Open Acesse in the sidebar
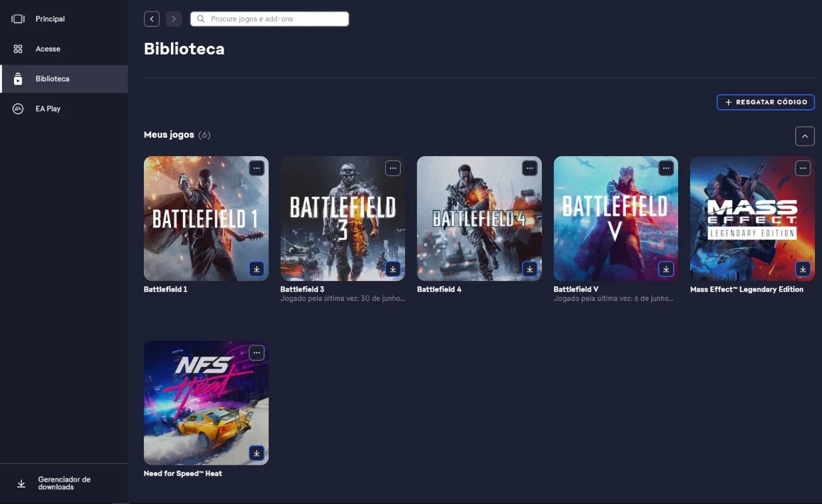The width and height of the screenshot is (822, 504). point(64,49)
